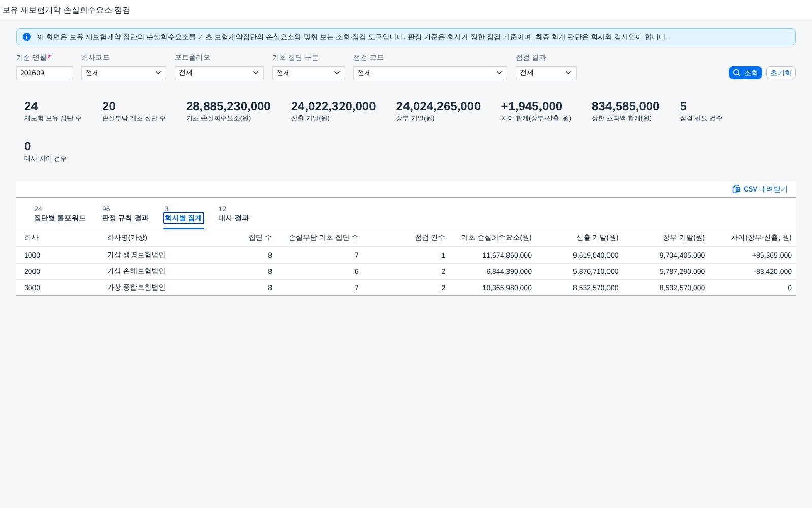Click the 점검 건수 column header
This screenshot has width=812, height=508.
pyautogui.click(x=430, y=237)
